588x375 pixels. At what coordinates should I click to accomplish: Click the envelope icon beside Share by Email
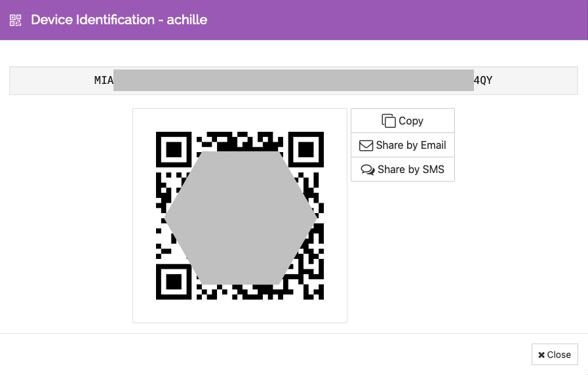tap(366, 145)
